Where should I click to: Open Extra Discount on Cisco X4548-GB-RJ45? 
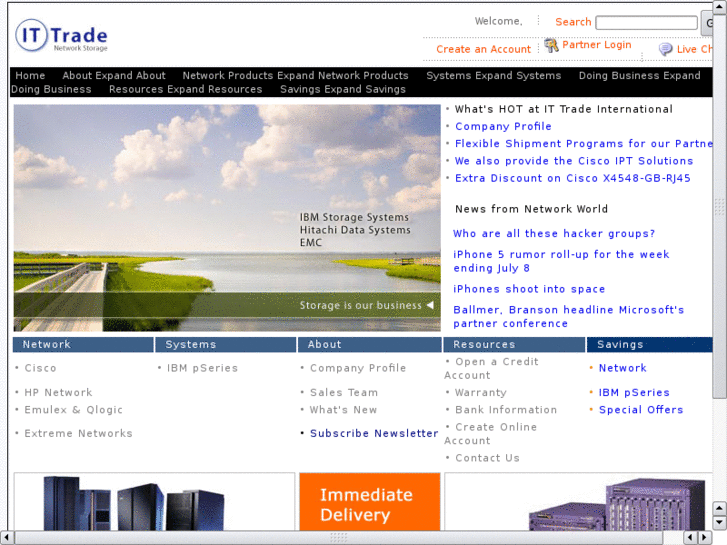click(573, 178)
